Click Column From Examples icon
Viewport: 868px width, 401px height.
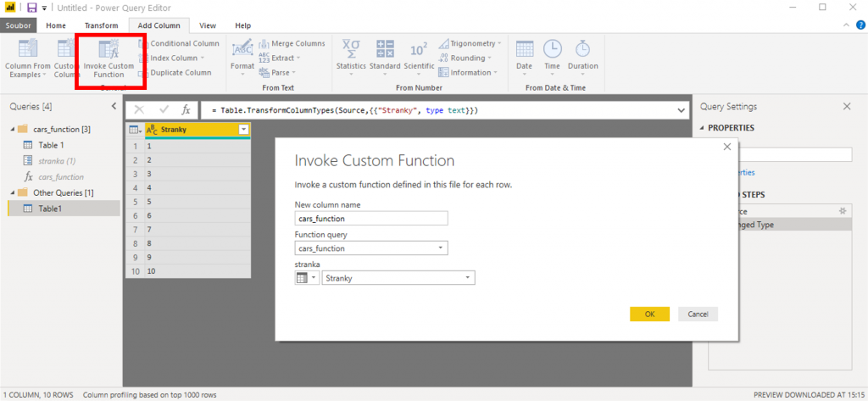tap(28, 48)
